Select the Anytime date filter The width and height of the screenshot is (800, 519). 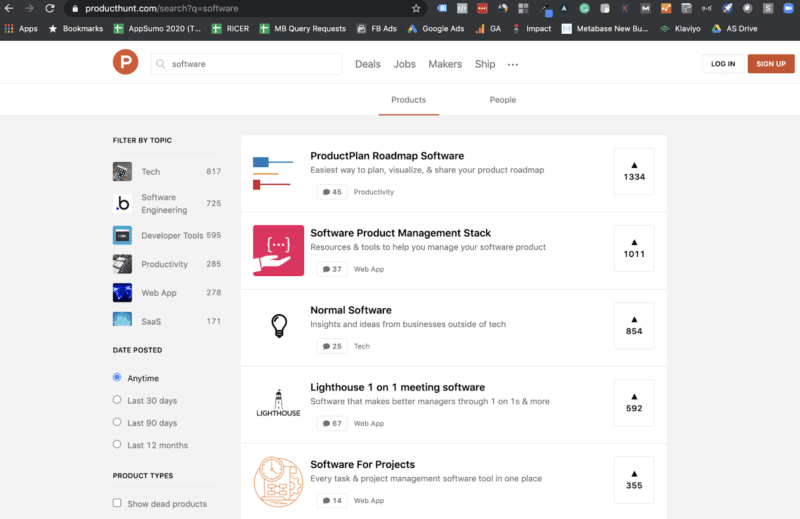coord(117,377)
